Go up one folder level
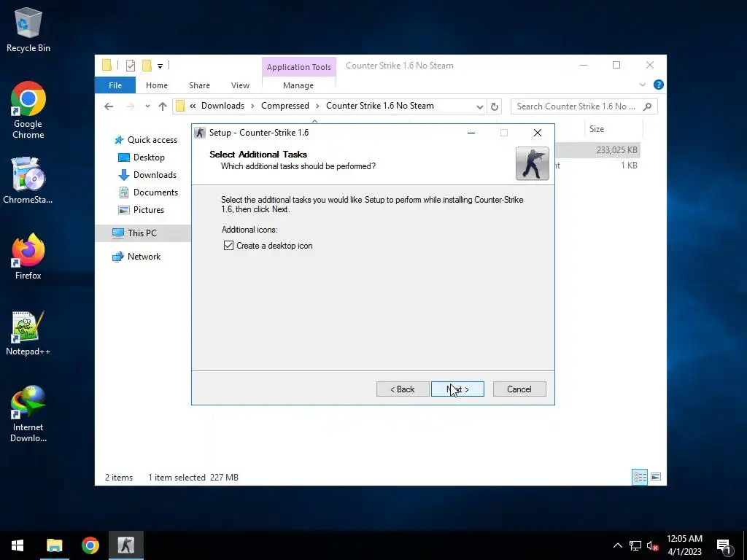Screen dimensions: 747x560 click(x=163, y=106)
